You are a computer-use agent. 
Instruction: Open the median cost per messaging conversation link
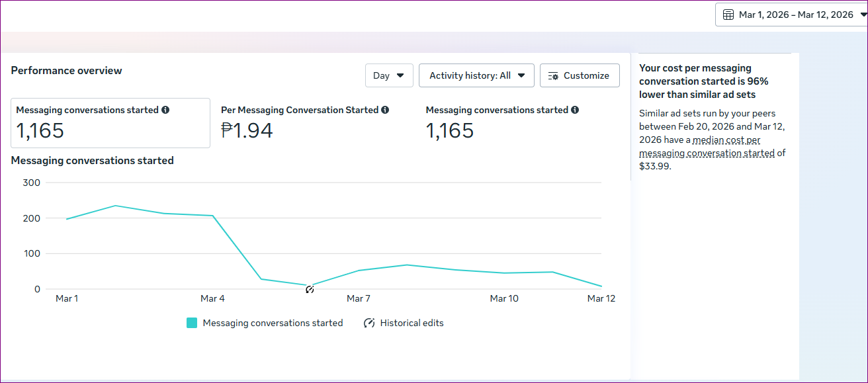pos(707,146)
